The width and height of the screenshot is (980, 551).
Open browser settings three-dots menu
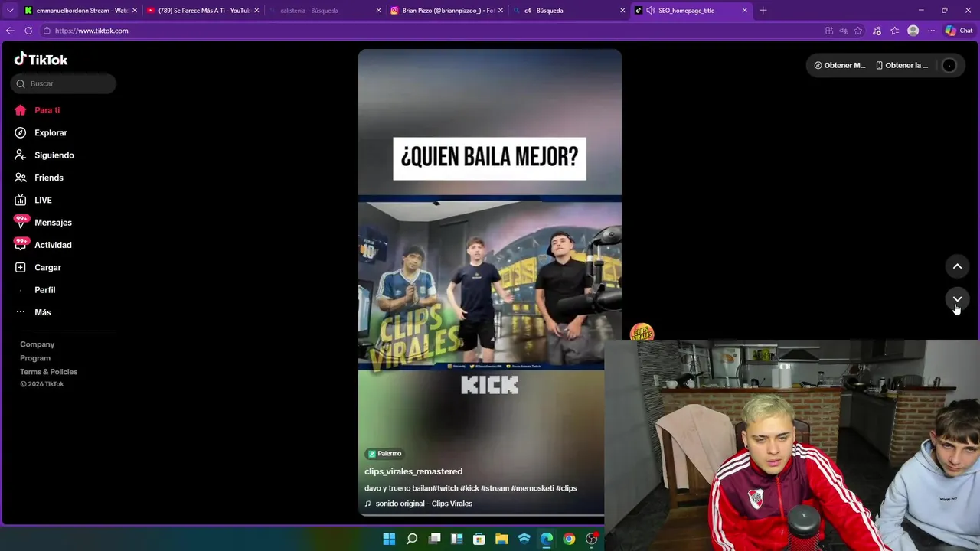tap(931, 31)
